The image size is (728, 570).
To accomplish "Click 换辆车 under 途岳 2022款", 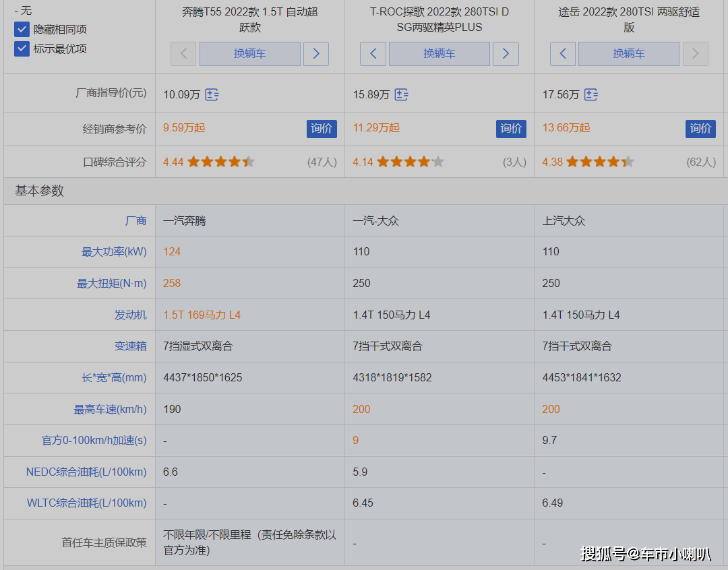I will (x=629, y=54).
